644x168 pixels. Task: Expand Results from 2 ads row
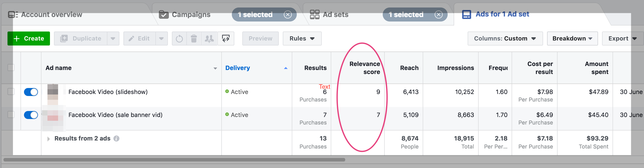tap(48, 139)
